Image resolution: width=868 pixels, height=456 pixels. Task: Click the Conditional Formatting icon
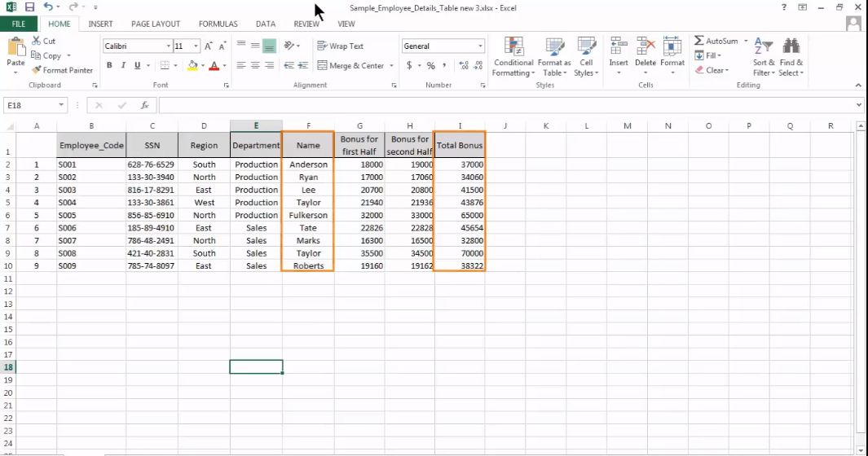tap(513, 47)
